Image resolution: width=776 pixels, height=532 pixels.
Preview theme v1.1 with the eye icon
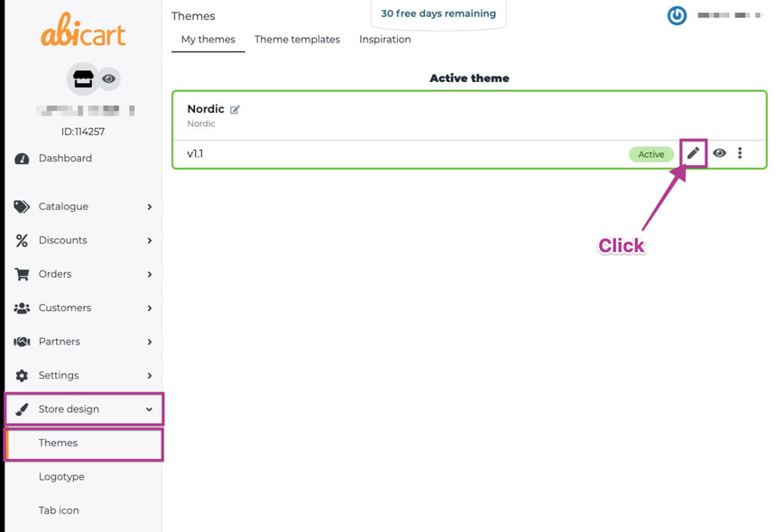(x=719, y=153)
